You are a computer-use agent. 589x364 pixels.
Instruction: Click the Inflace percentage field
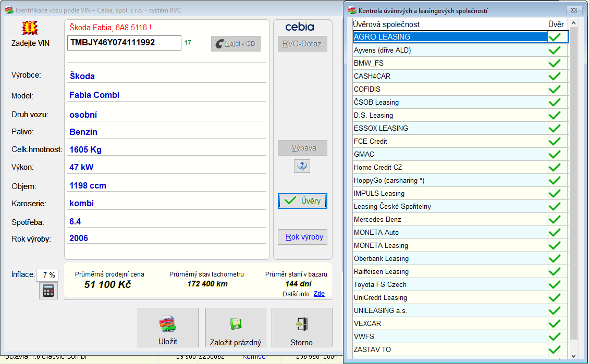47,275
